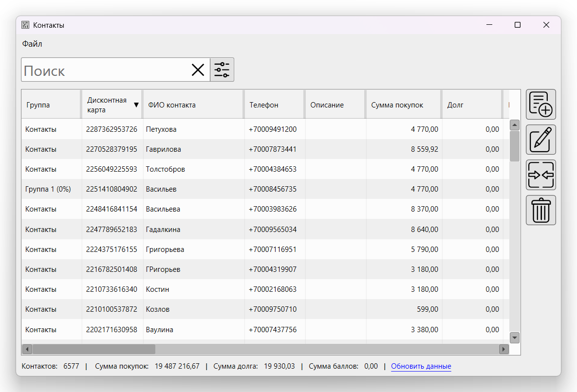Click the edit contact pencil icon
The image size is (577, 392).
540,140
